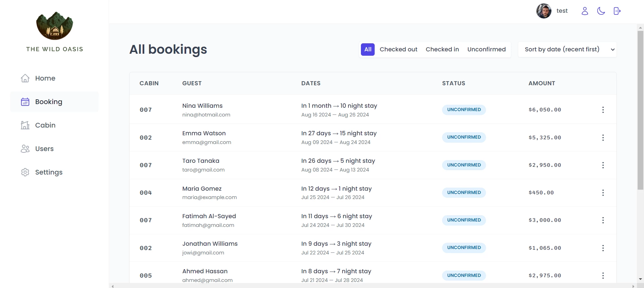Click the Home icon in sidebar

point(25,78)
